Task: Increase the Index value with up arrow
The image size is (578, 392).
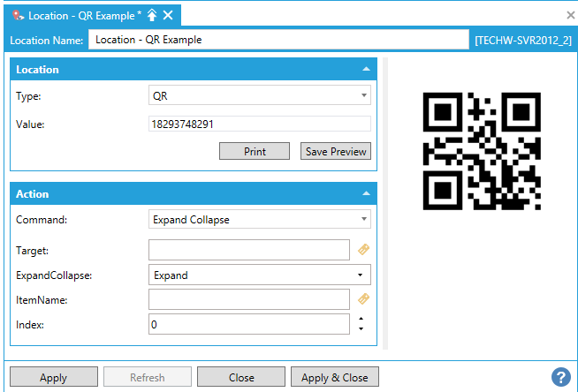Action: [361, 320]
